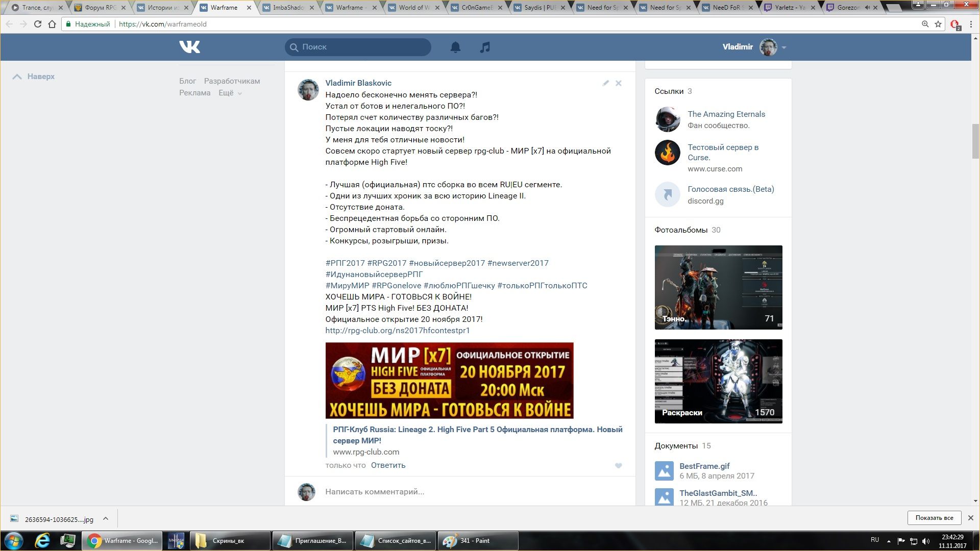
Task: Click the browser home icon
Action: 52,24
